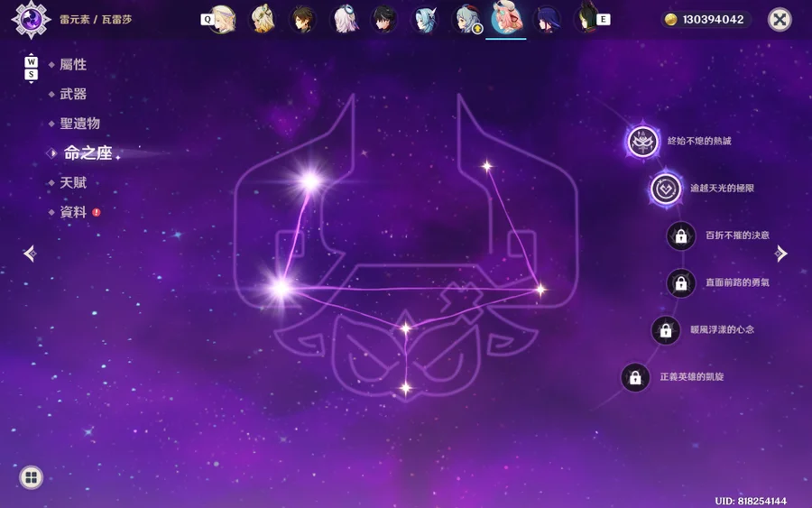The width and height of the screenshot is (812, 508).
Task: Click the 正義英雄的凱旋 label
Action: click(692, 376)
